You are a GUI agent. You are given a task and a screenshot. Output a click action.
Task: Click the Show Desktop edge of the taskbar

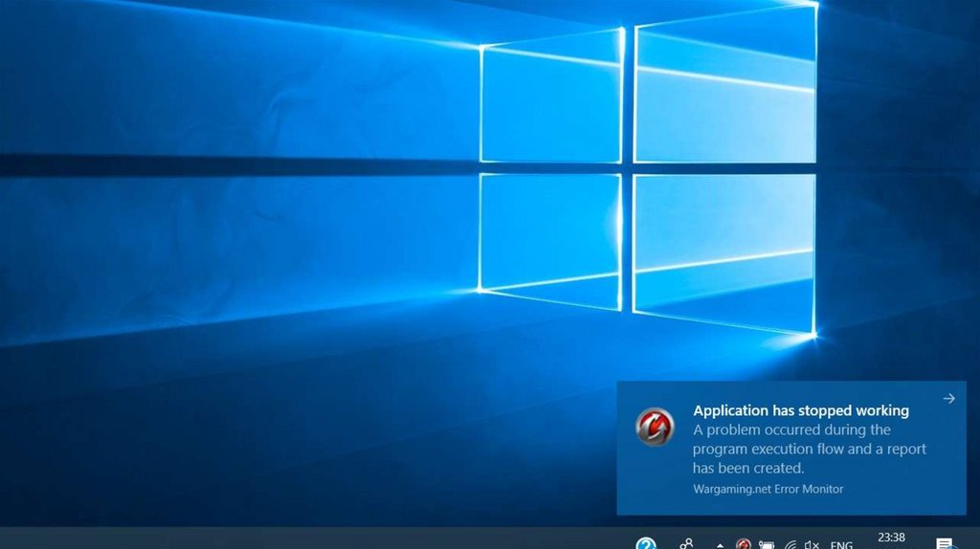[x=977, y=538]
